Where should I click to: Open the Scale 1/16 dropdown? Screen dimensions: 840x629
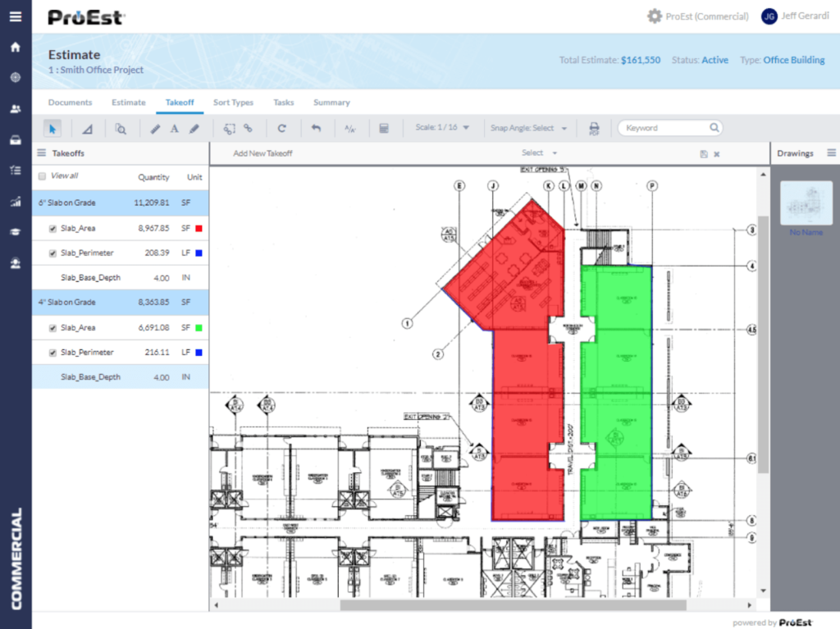[x=443, y=128]
